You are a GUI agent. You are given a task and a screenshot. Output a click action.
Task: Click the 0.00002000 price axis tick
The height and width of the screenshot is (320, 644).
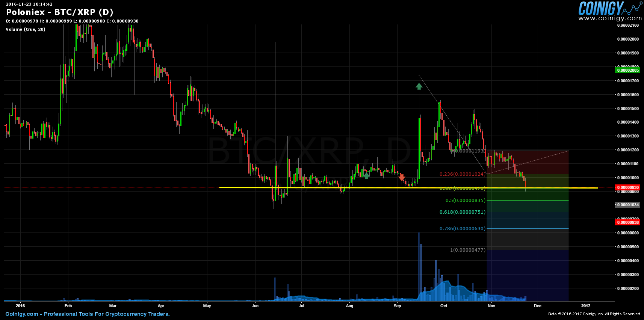pos(628,39)
